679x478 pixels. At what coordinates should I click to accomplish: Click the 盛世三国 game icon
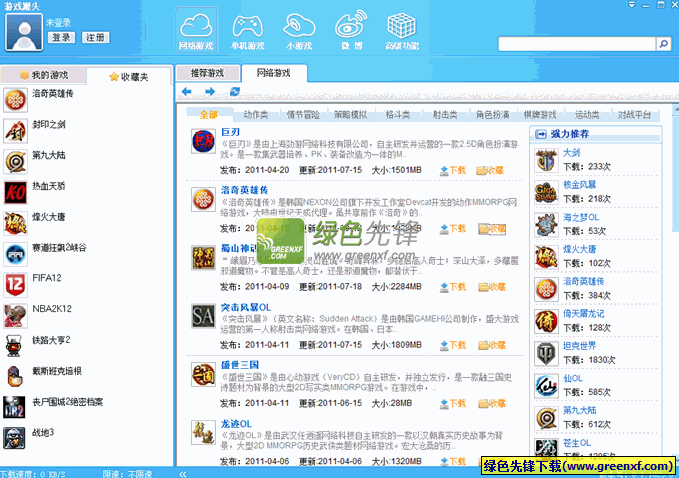click(203, 374)
